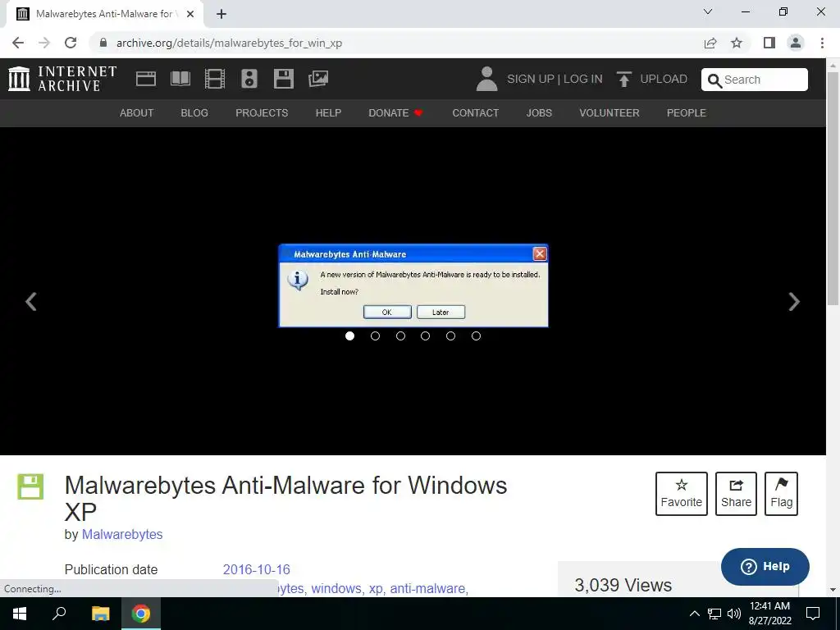Image resolution: width=840 pixels, height=630 pixels.
Task: Open the Software floppy disk icon
Action: coord(283,79)
